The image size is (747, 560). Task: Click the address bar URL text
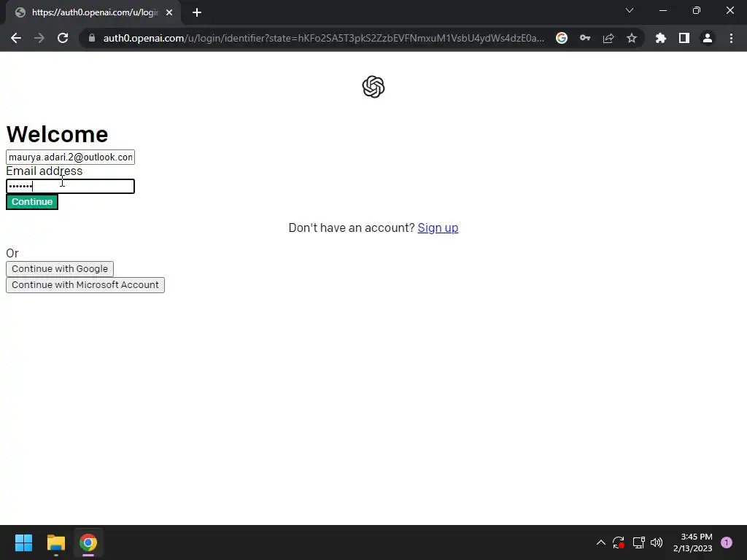(x=323, y=38)
